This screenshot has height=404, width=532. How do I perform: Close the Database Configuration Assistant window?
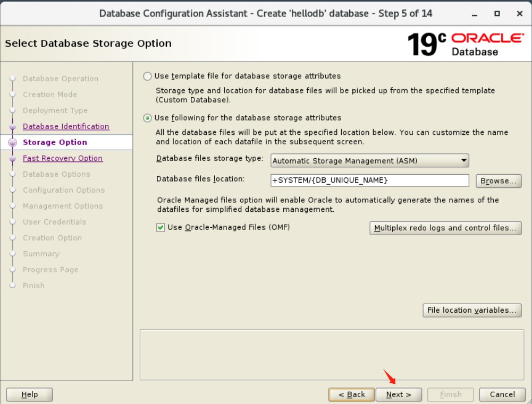coord(519,14)
